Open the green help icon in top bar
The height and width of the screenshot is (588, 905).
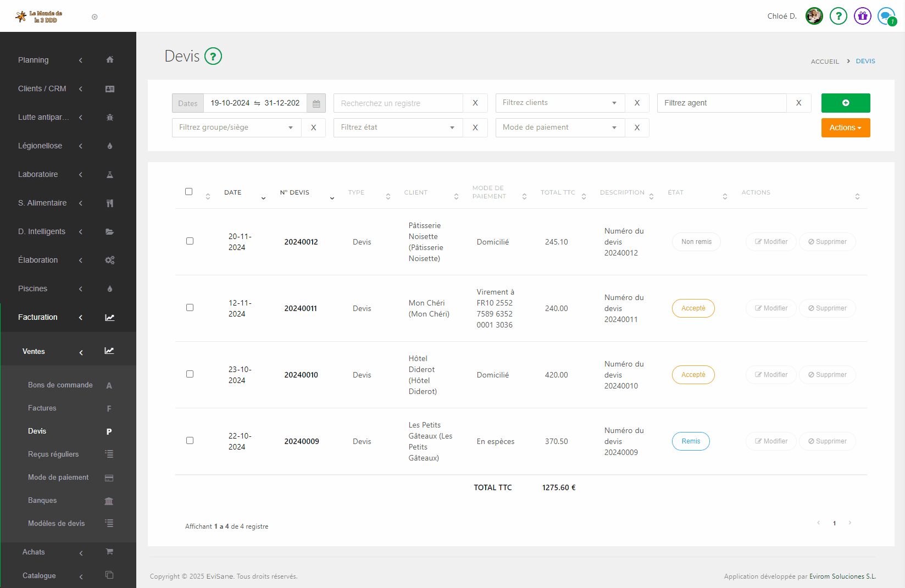tap(839, 16)
